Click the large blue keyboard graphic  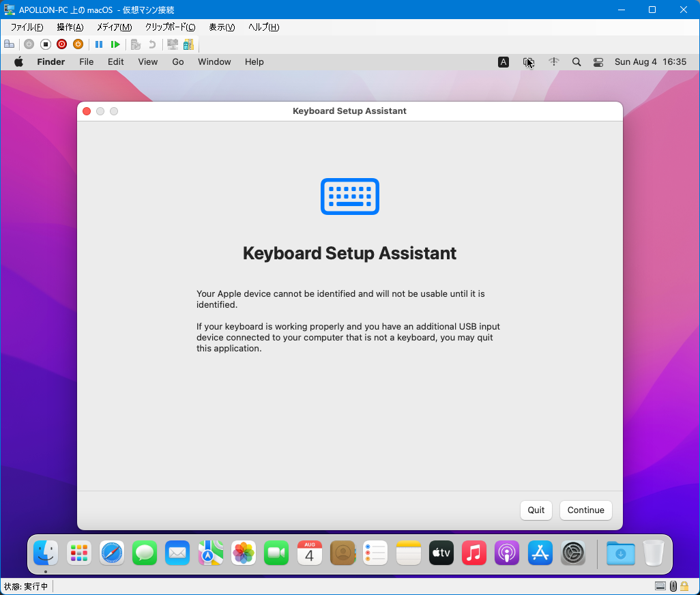349,197
